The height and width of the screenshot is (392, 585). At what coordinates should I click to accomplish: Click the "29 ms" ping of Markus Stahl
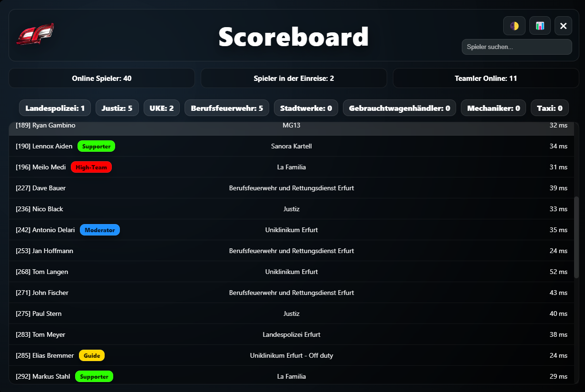(558, 376)
